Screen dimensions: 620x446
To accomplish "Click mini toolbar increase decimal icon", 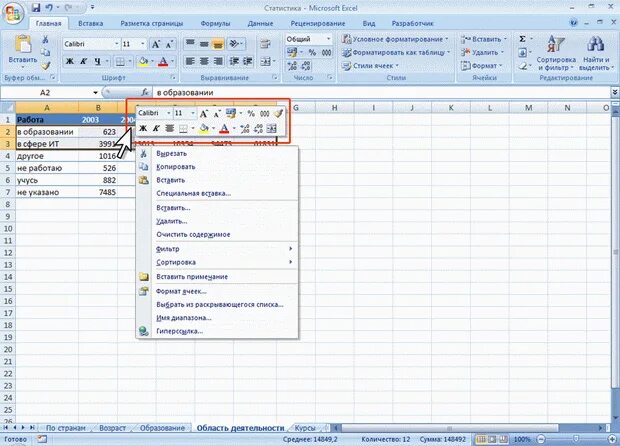I will [x=245, y=128].
